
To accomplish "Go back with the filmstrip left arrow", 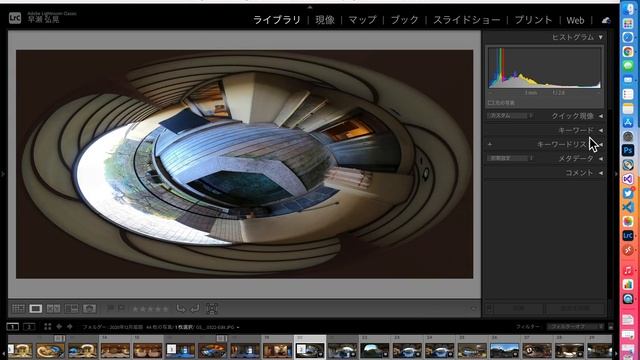I will (59, 327).
